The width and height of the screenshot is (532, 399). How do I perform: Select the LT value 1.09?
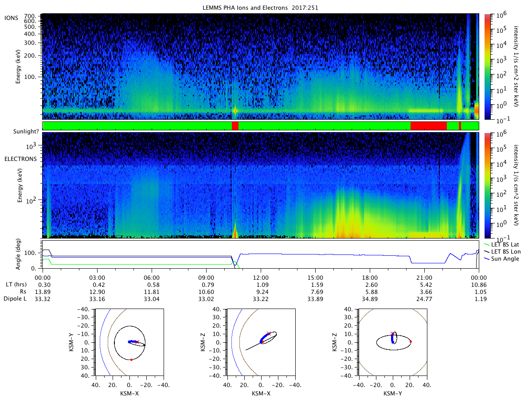(x=261, y=285)
